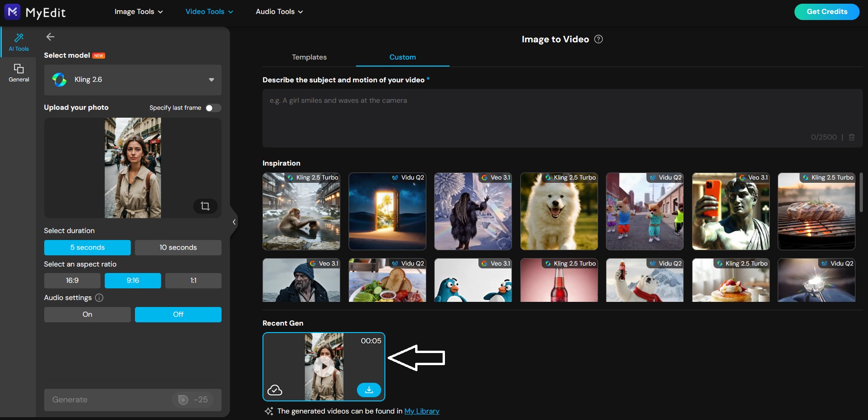Click the Audio settings info icon
This screenshot has width=868, height=420.
pos(99,298)
